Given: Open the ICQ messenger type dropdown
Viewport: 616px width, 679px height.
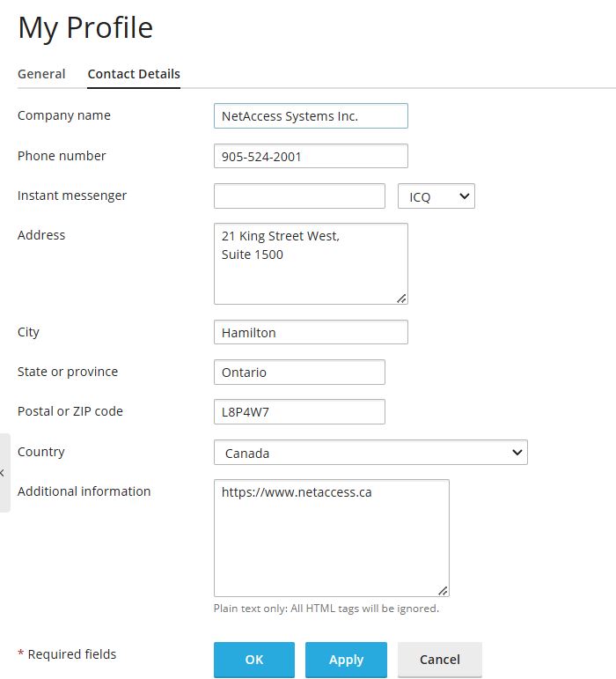Looking at the screenshot, I should point(436,196).
